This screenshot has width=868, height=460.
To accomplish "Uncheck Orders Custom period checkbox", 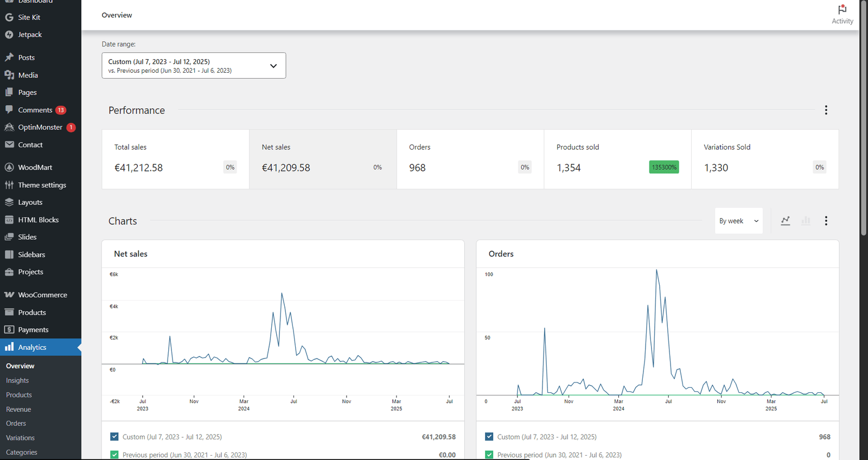I will pyautogui.click(x=489, y=437).
